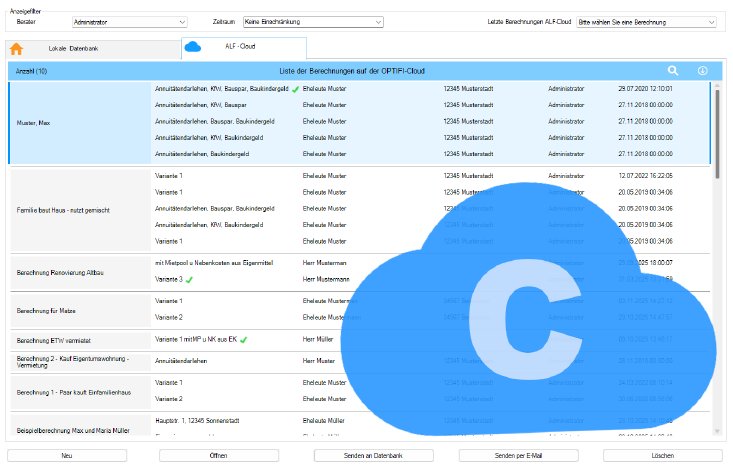Select the ALF-Cloud tab
The image size is (733, 466).
(243, 47)
